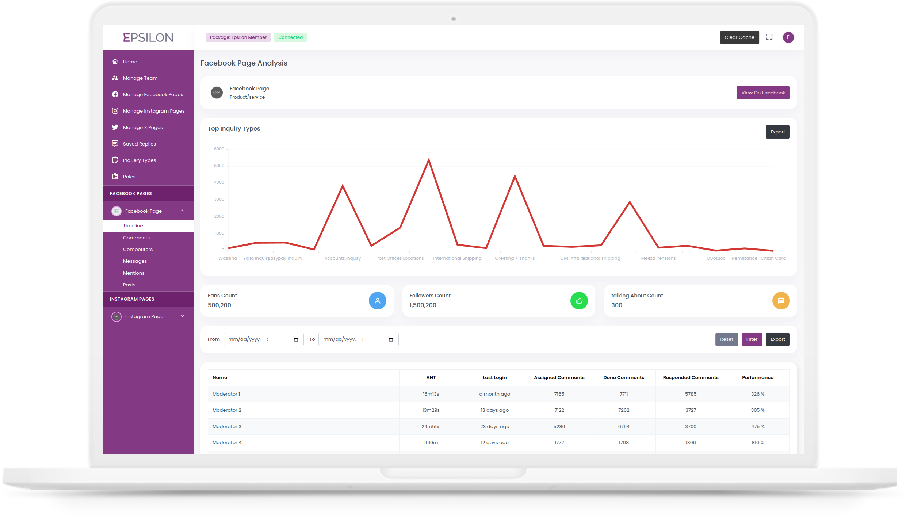This screenshot has width=906, height=517.
Task: Select Messages in the Facebook Page submenu
Action: (x=135, y=261)
